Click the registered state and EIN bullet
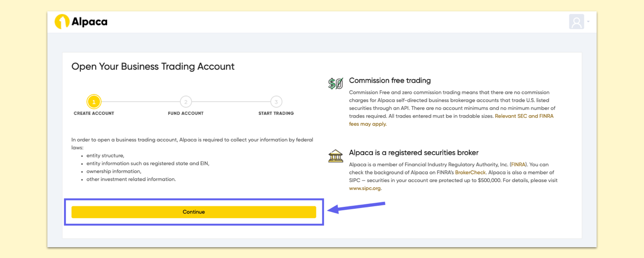Image resolution: width=644 pixels, height=258 pixels. [148, 164]
